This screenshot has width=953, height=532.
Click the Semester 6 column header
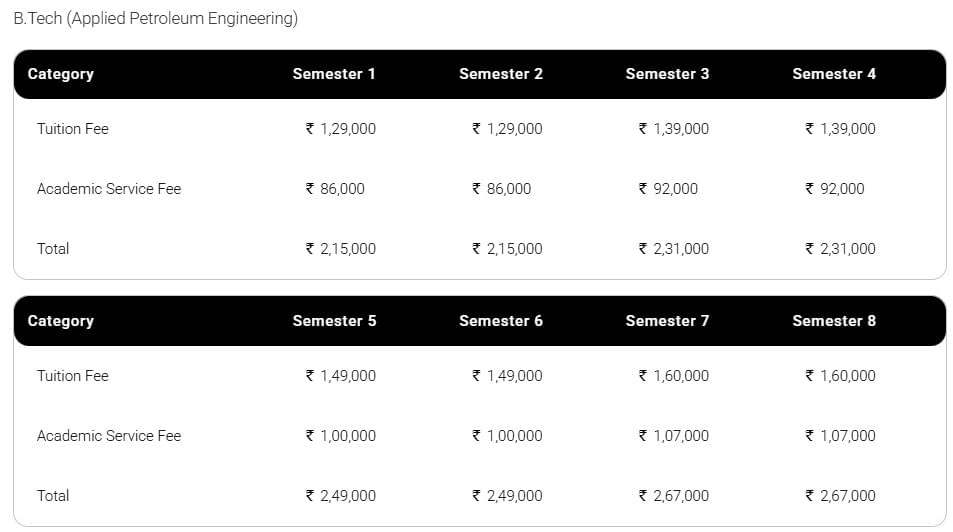point(501,321)
